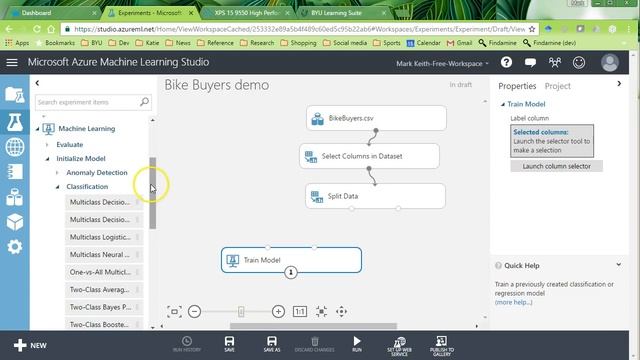Expand the Anomaly Detection tree node
The height and width of the screenshot is (360, 640).
57,173
